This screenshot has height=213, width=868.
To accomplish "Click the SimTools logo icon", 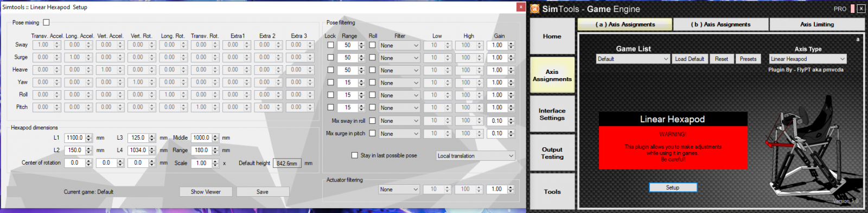I will pyautogui.click(x=535, y=9).
